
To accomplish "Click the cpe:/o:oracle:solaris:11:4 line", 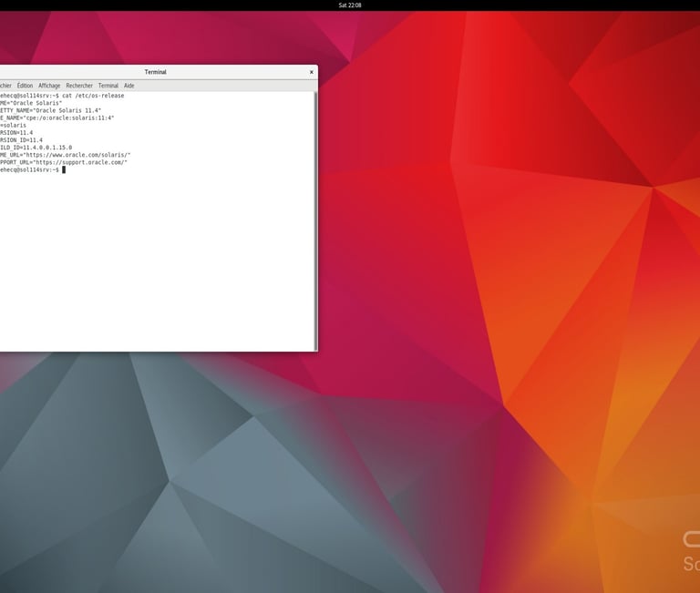I will click(57, 118).
